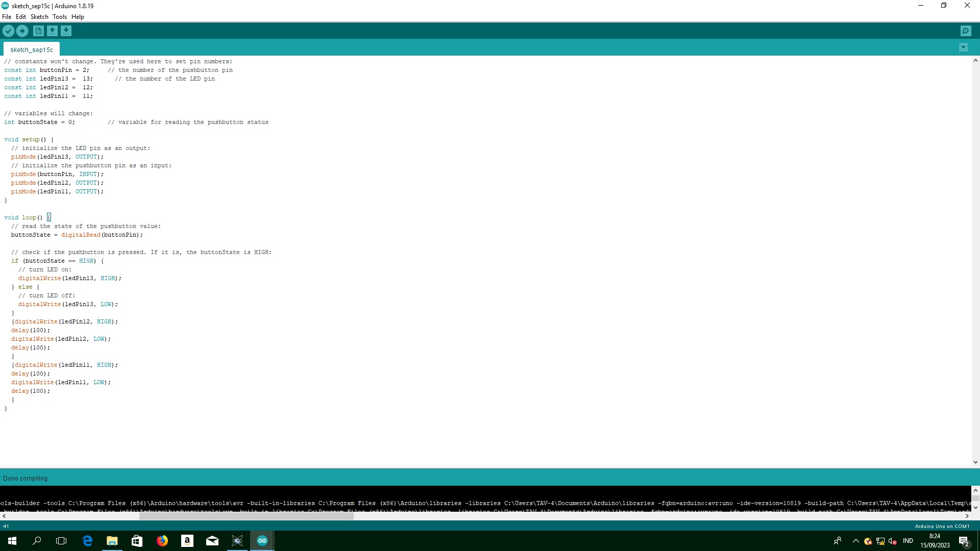Open the notification center icon
980x551 pixels.
tap(964, 541)
